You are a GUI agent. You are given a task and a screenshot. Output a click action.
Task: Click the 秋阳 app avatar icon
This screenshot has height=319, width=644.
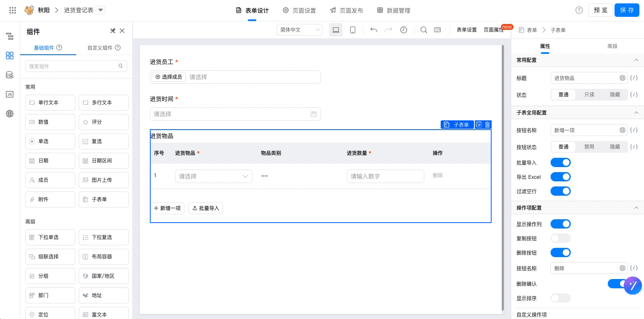click(x=29, y=11)
